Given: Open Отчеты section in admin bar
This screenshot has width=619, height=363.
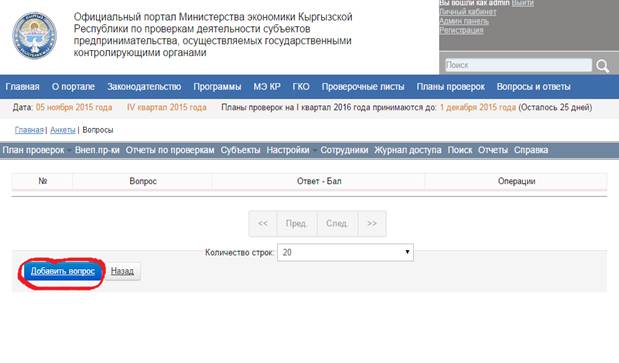Looking at the screenshot, I should [493, 150].
